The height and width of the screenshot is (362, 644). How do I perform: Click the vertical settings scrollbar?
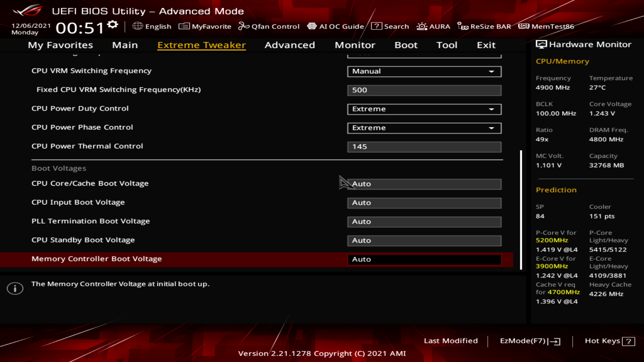(521, 209)
